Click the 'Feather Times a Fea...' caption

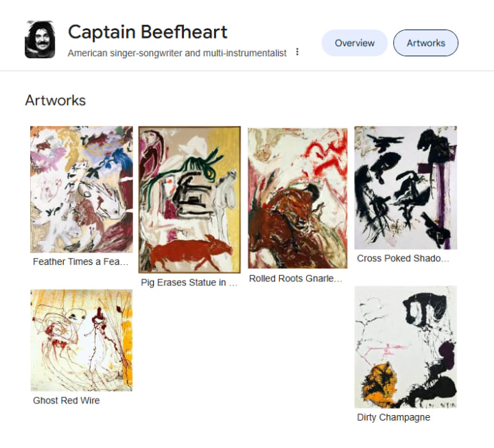[x=81, y=261]
